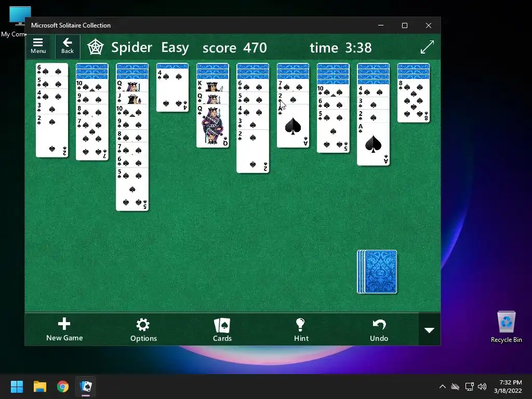
Task: Select the 7 of spades in seventh column
Action: coord(293,86)
